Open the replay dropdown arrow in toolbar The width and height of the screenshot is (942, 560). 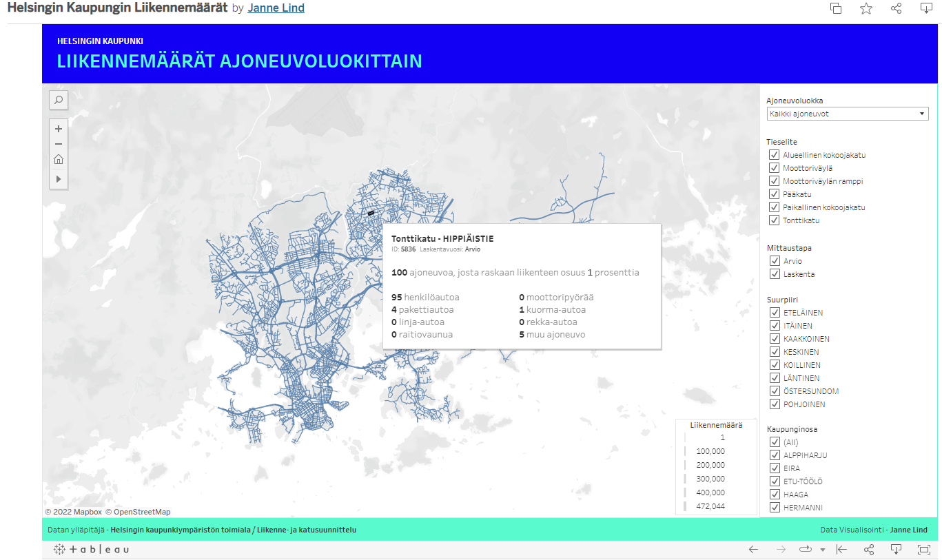823,550
